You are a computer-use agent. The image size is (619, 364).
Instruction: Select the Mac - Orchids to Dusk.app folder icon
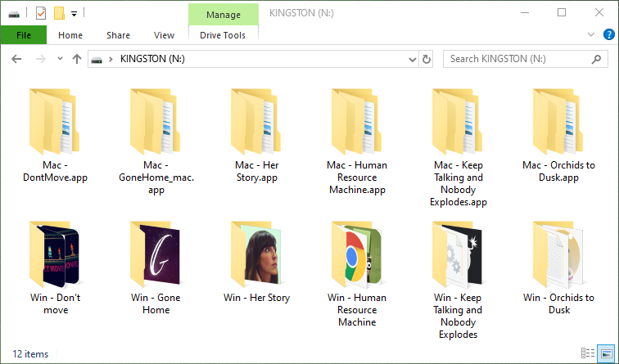558,121
